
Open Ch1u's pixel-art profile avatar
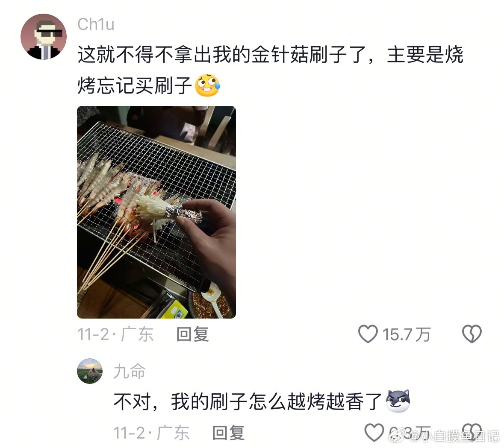click(x=44, y=37)
